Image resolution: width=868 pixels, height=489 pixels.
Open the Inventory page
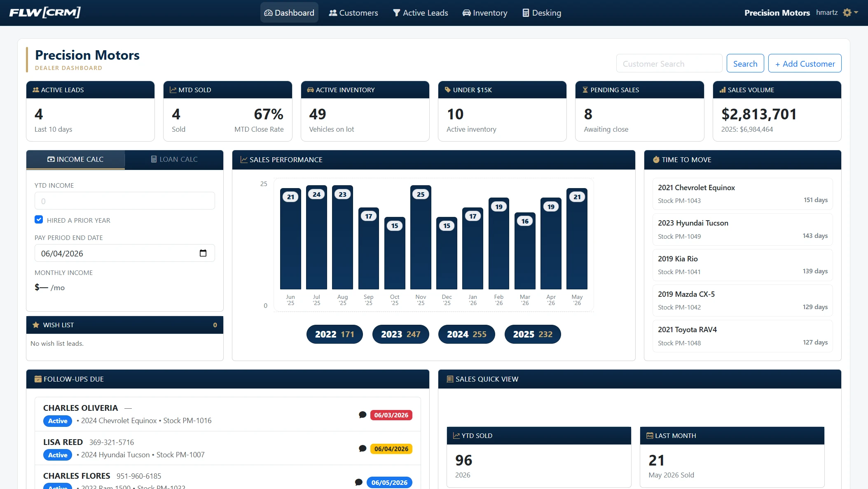pos(485,13)
